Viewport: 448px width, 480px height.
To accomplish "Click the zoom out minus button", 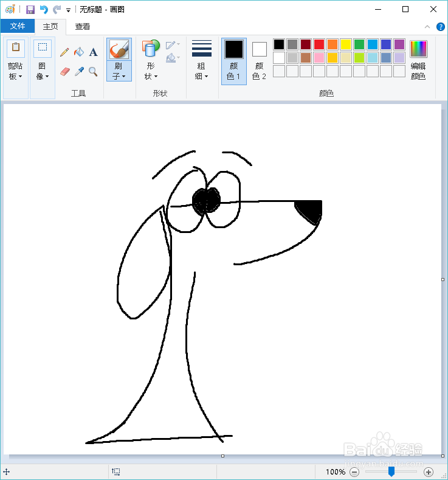I will [354, 472].
